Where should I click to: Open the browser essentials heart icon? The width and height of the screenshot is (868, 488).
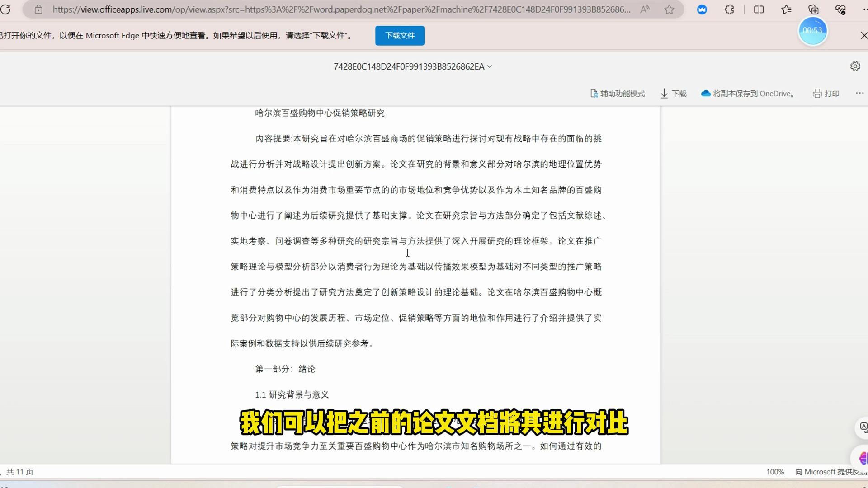[x=840, y=9]
